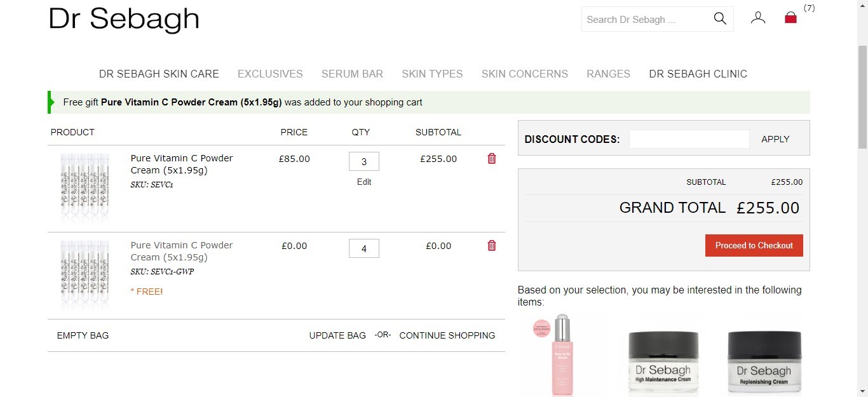Viewport: 868px width, 397px height.
Task: Click the £85.00 price cell
Action: pos(294,159)
